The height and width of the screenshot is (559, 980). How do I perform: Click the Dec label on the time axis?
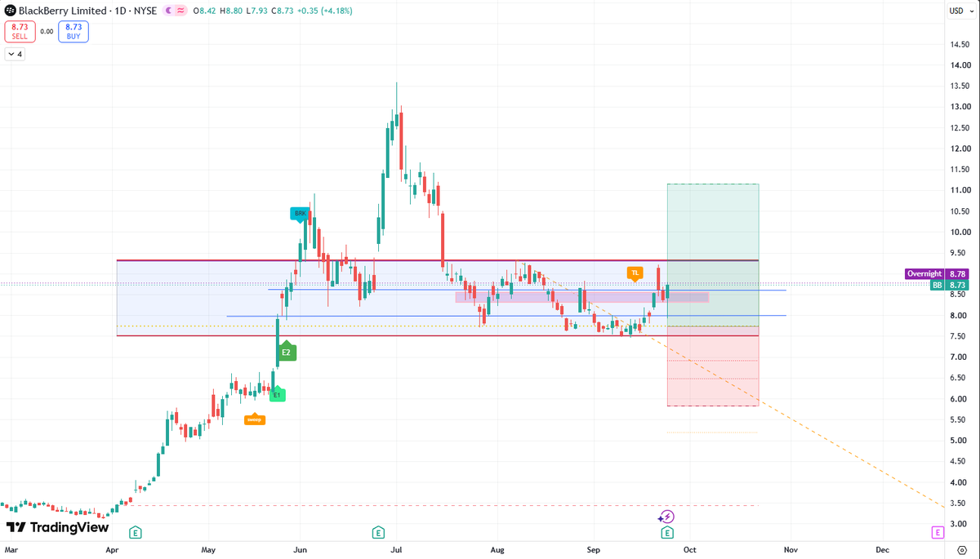pos(882,550)
